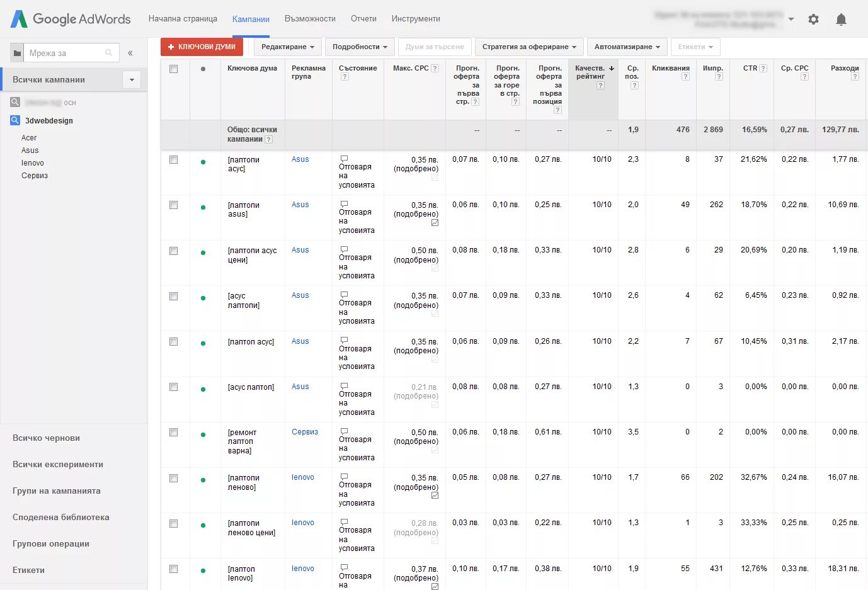Open the Възможности tab
This screenshot has height=590, width=868.
click(310, 19)
